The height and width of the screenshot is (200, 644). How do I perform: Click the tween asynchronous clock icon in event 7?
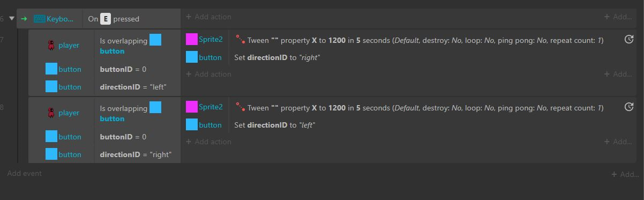pos(629,39)
